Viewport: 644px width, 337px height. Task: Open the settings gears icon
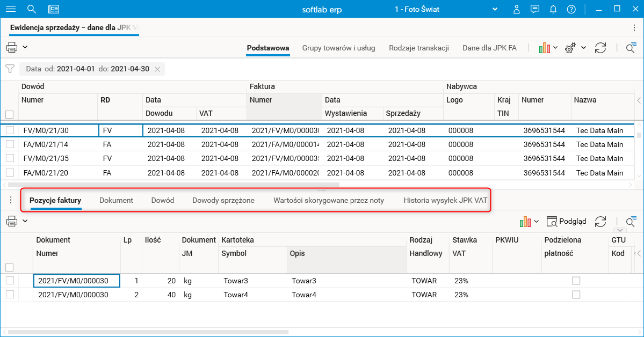[x=570, y=48]
